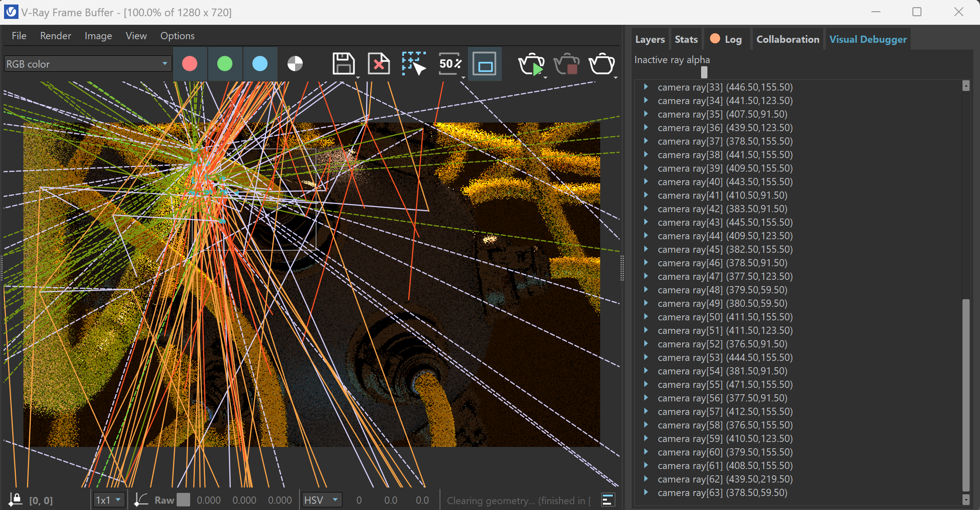Open the Log tab
The width and height of the screenshot is (980, 510).
coord(727,39)
